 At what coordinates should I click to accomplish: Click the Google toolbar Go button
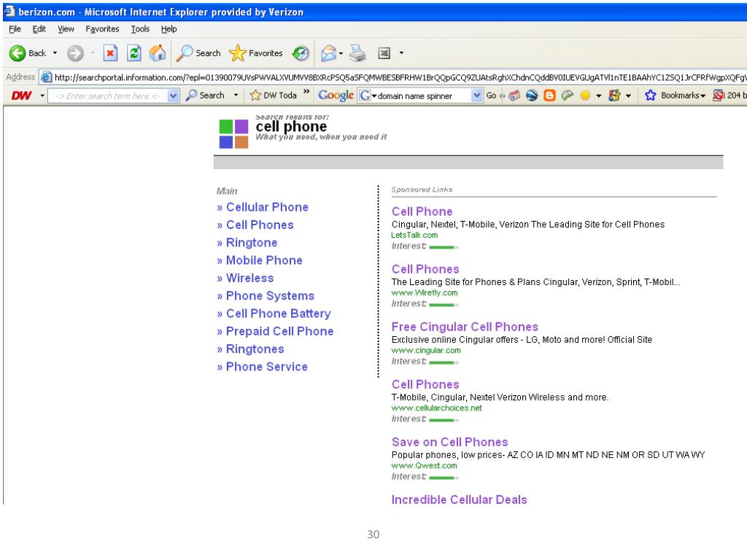(x=491, y=96)
